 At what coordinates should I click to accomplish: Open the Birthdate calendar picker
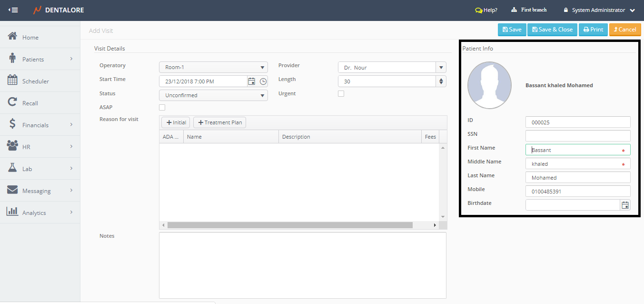(625, 205)
